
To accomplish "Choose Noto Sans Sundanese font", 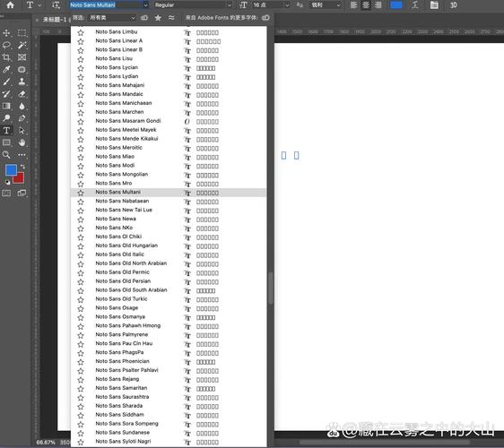I will 169,433.
